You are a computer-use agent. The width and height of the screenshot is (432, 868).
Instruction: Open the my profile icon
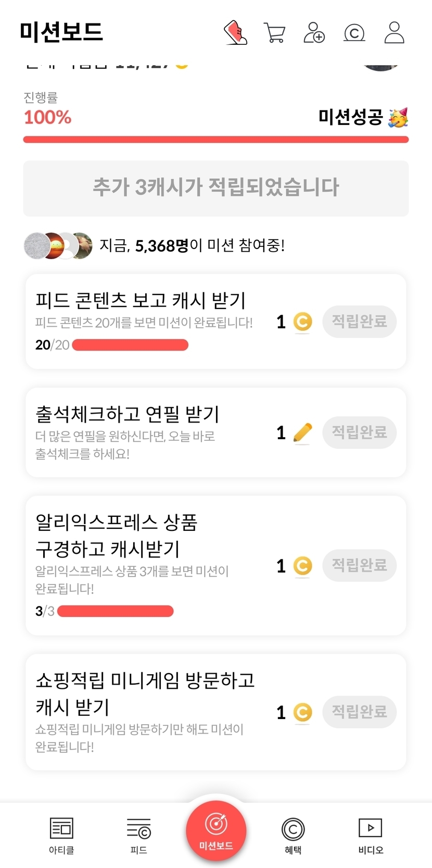click(394, 32)
